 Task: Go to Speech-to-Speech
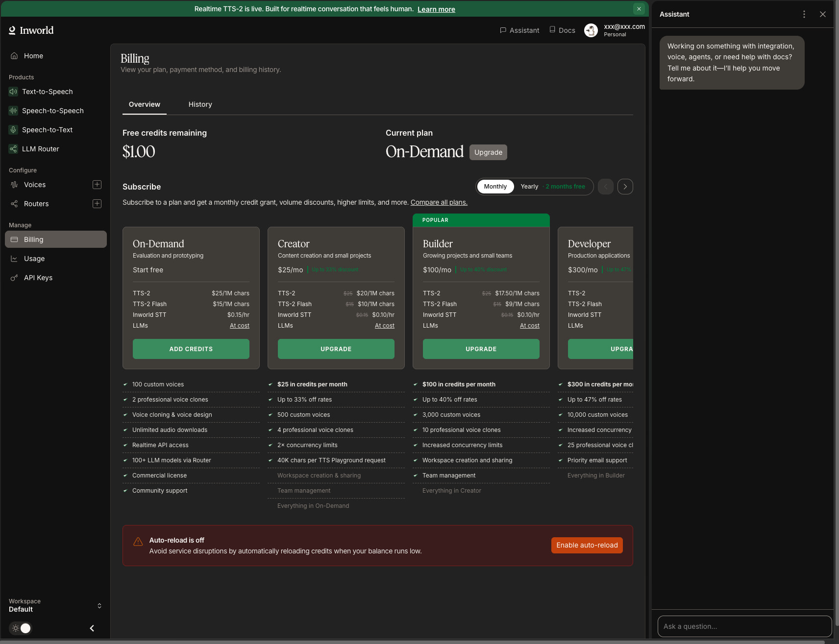tap(56, 111)
